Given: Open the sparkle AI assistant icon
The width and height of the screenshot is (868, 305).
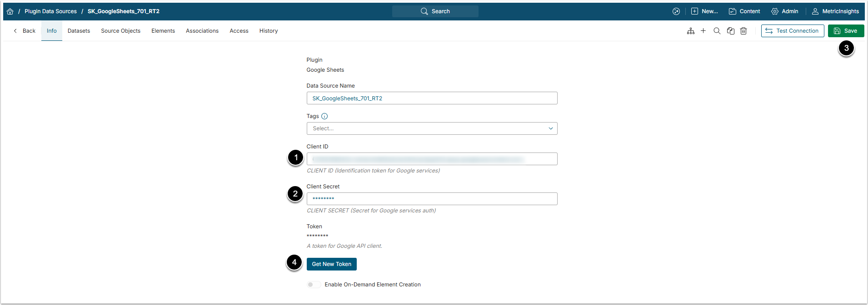Looking at the screenshot, I should [x=676, y=11].
